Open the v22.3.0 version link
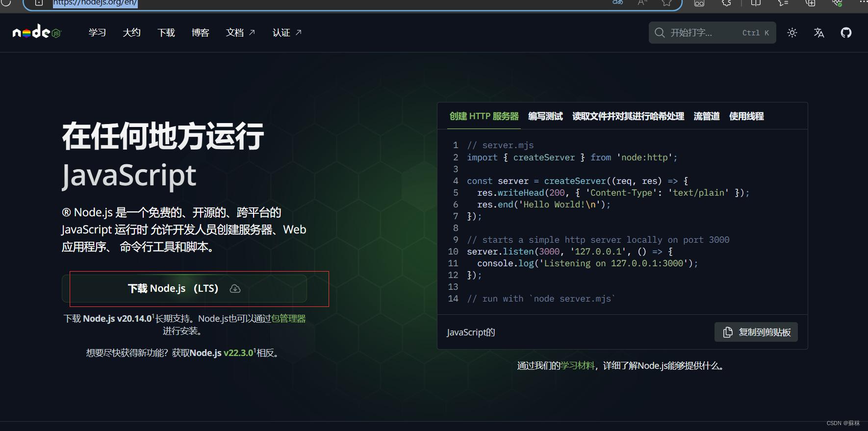This screenshot has height=431, width=868. [238, 353]
